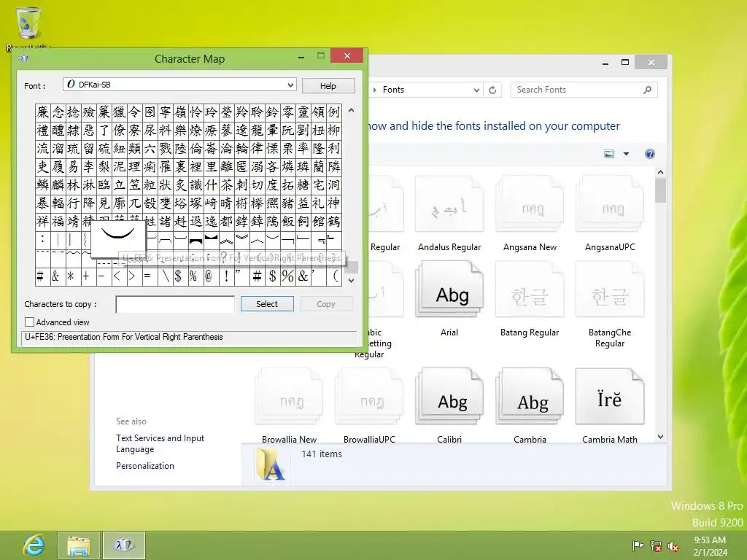The width and height of the screenshot is (747, 560).
Task: Open Text Services and Input Language link
Action: [160, 443]
